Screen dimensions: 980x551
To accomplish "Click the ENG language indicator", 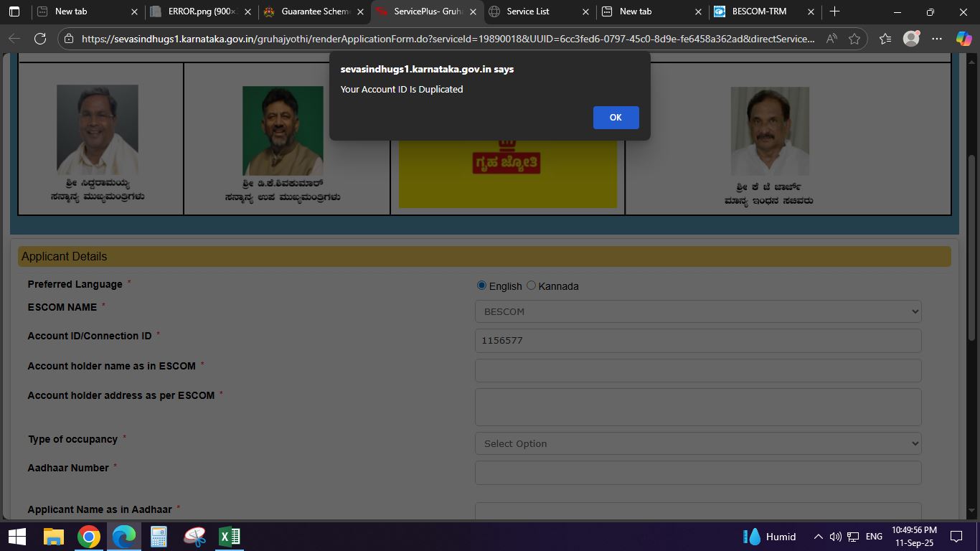I will point(874,537).
